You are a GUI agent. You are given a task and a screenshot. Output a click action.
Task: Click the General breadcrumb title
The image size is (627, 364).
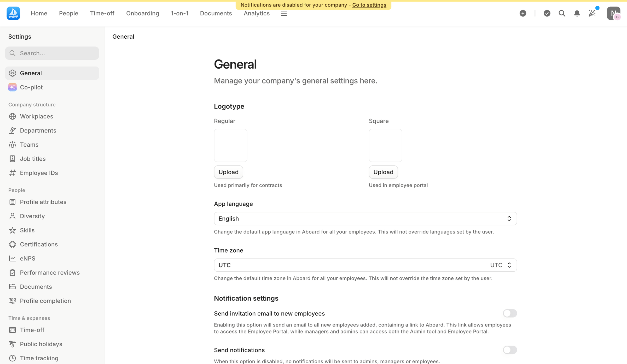(123, 37)
